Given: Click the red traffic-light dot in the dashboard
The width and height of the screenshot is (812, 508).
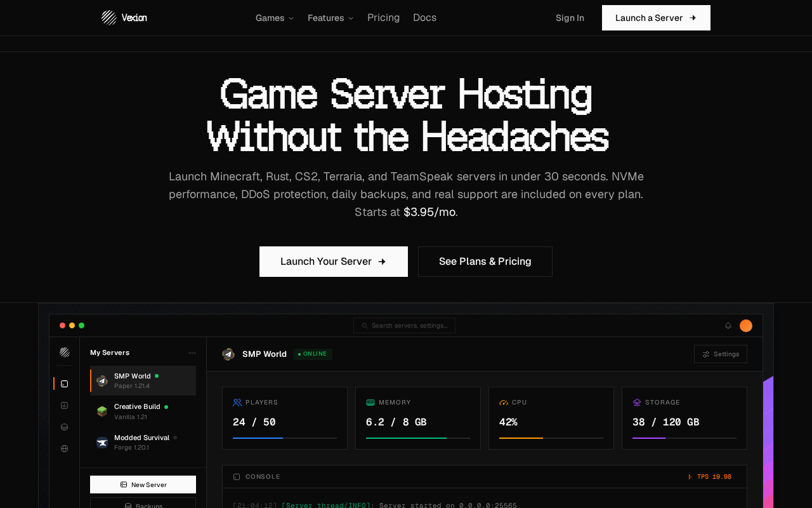Looking at the screenshot, I should click(x=62, y=326).
